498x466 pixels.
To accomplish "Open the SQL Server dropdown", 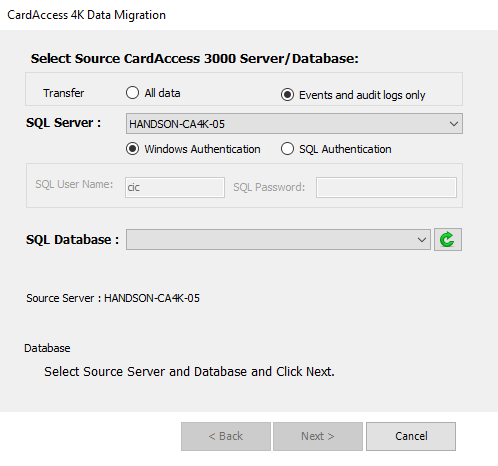I will pos(294,124).
